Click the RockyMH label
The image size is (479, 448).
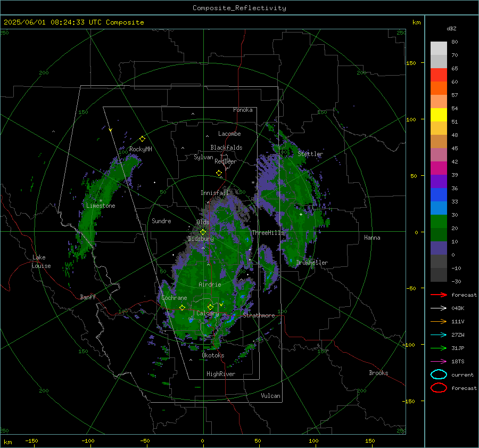(x=141, y=149)
